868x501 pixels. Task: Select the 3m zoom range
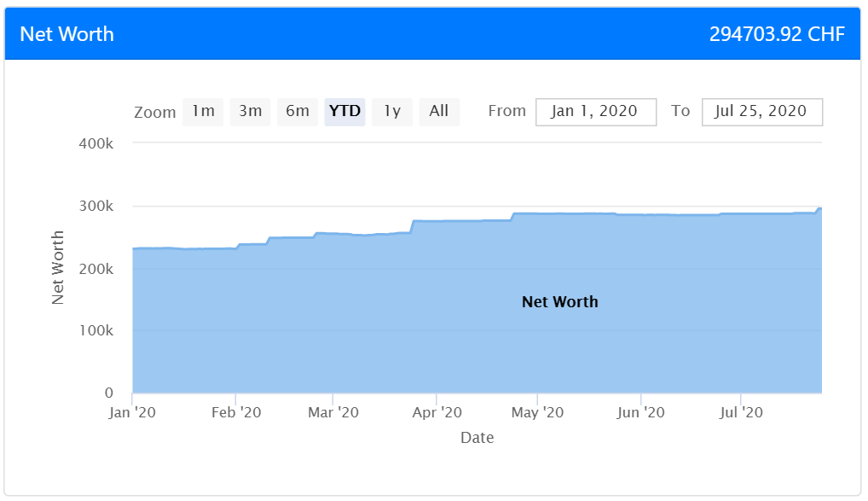250,112
